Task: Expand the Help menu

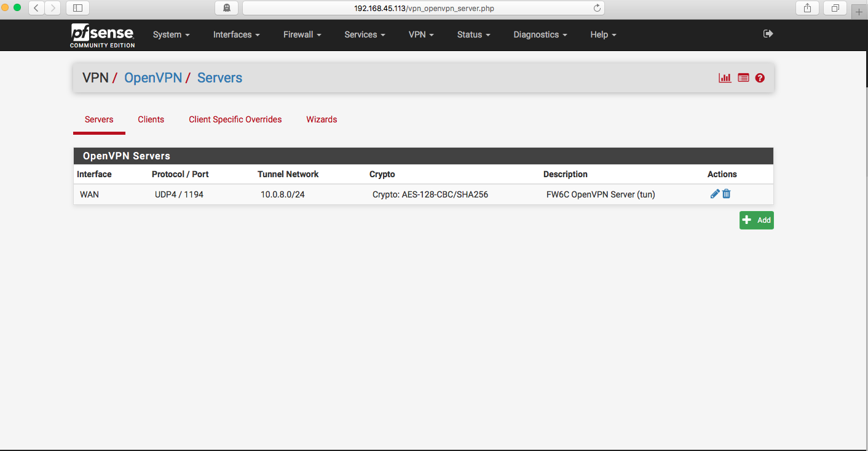Action: click(x=603, y=34)
